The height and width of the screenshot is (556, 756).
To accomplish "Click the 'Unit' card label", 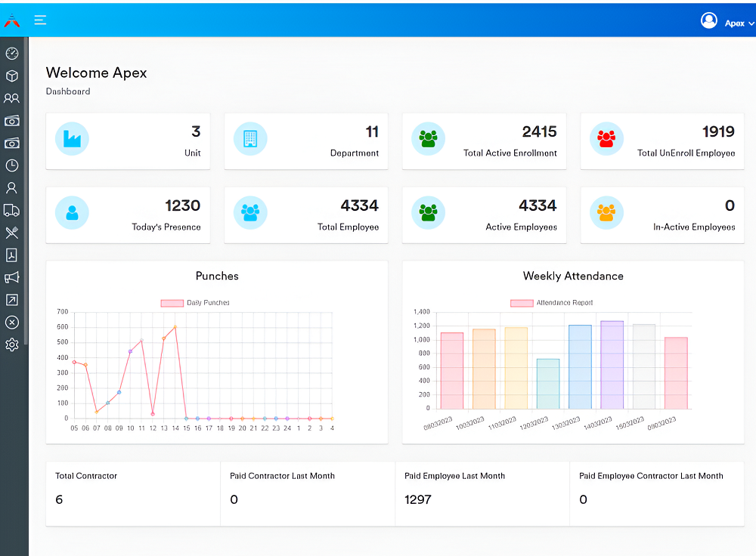I will (192, 153).
